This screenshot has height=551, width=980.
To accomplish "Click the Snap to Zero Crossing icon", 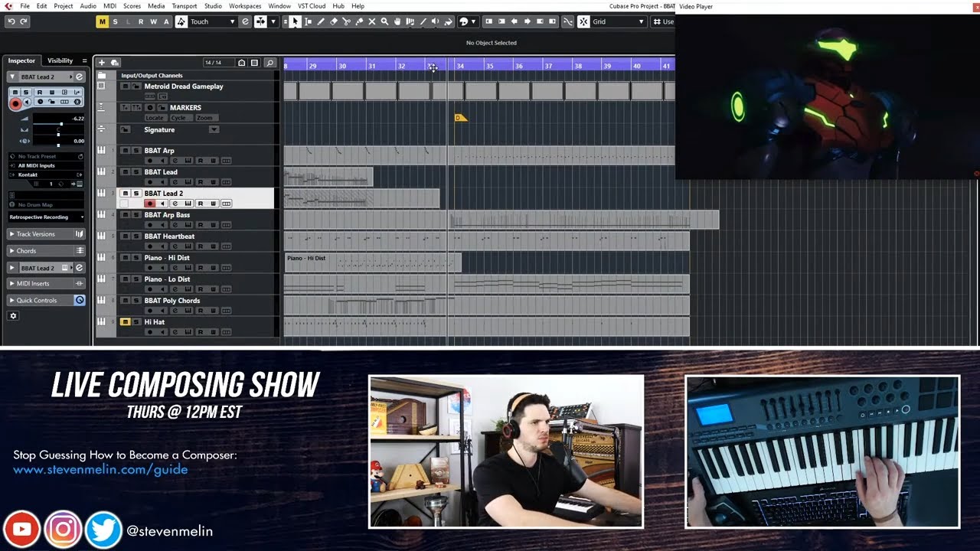I will [567, 21].
